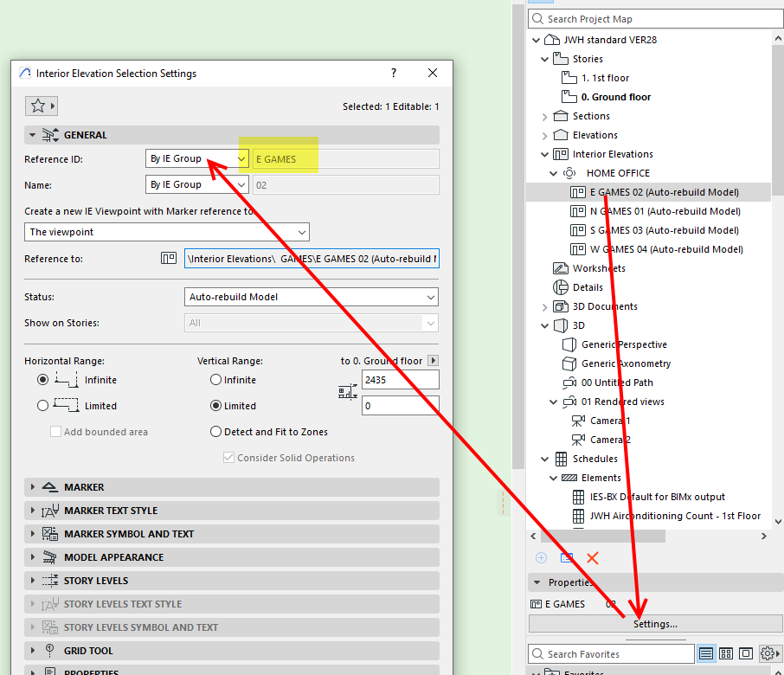Click the Reference to viewpoint icon
Image resolution: width=784 pixels, height=675 pixels.
169,259
